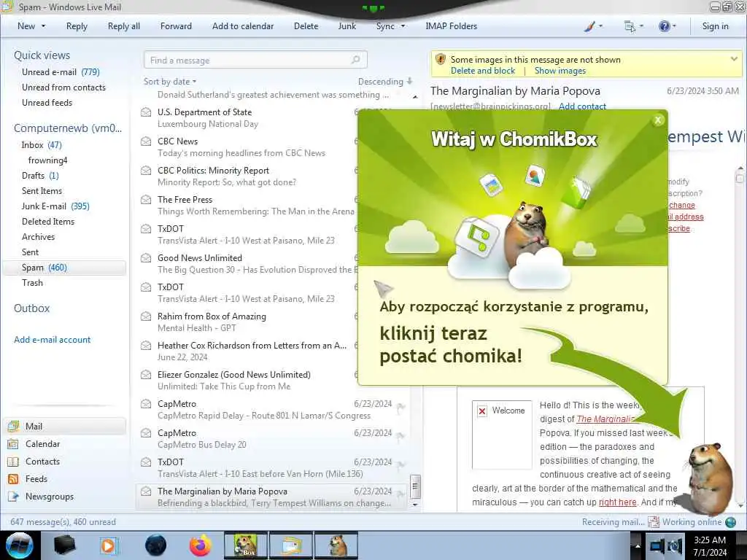Open Deleted Items folder
This screenshot has height=560, width=747.
coord(48,222)
